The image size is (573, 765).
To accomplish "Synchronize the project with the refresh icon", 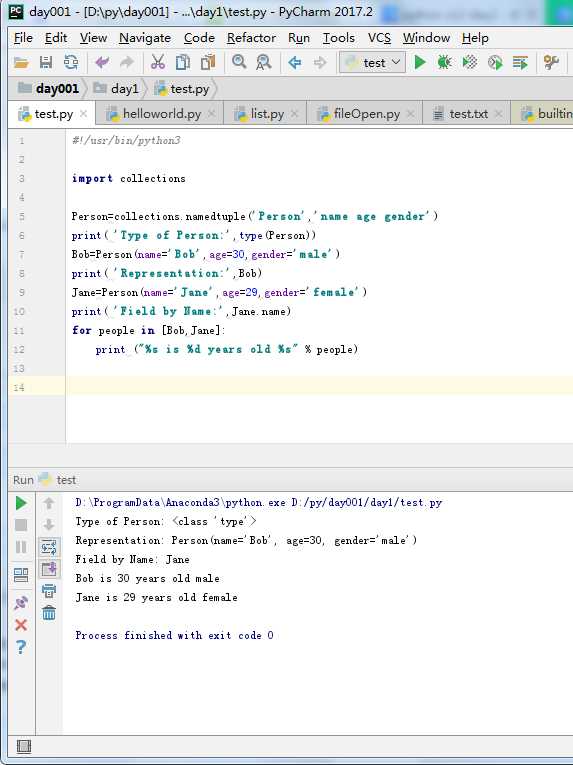I will 71,62.
